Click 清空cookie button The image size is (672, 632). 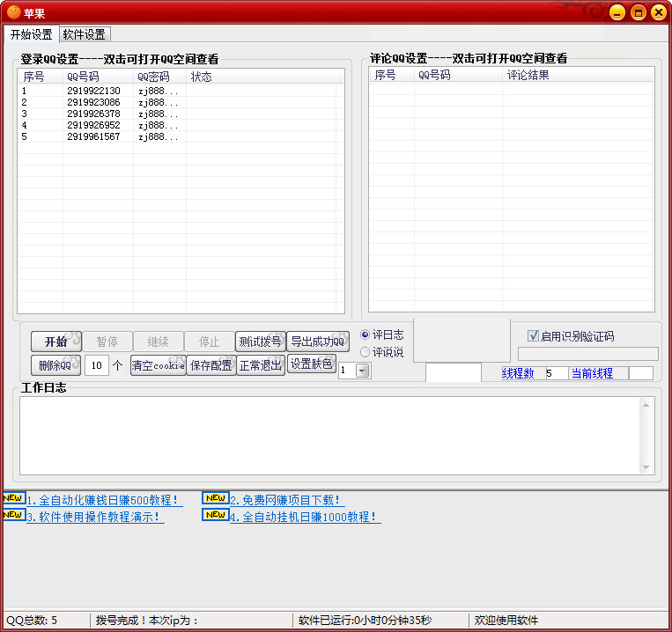click(159, 365)
